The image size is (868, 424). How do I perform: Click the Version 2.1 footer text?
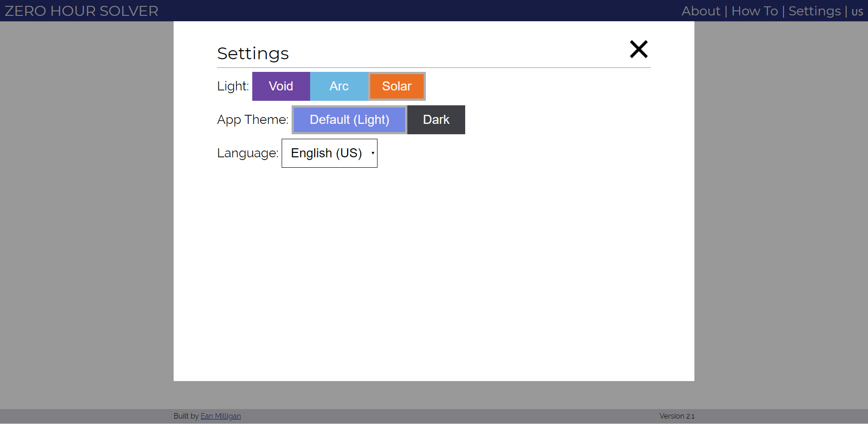[x=676, y=416]
